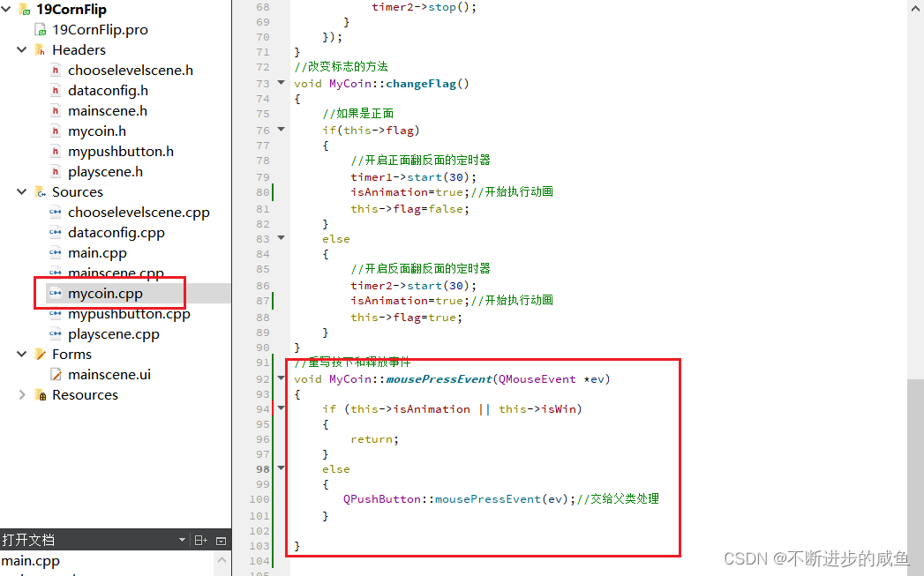Open chooselevelscene.h header
Screen dimensions: 924x576
[x=131, y=70]
